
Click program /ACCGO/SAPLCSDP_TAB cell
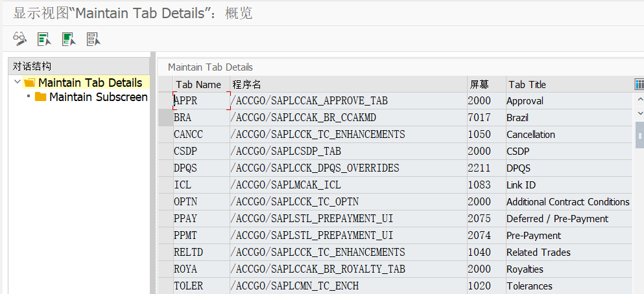click(348, 152)
